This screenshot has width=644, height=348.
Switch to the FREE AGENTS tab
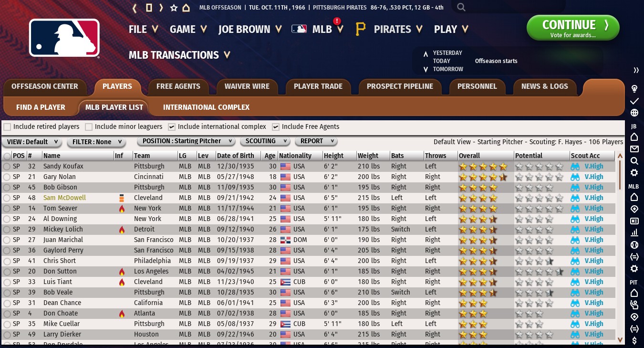pyautogui.click(x=178, y=86)
